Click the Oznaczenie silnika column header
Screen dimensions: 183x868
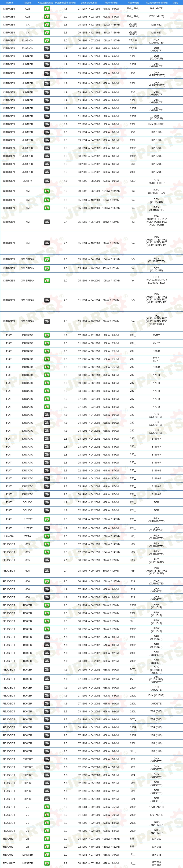pyautogui.click(x=156, y=2)
